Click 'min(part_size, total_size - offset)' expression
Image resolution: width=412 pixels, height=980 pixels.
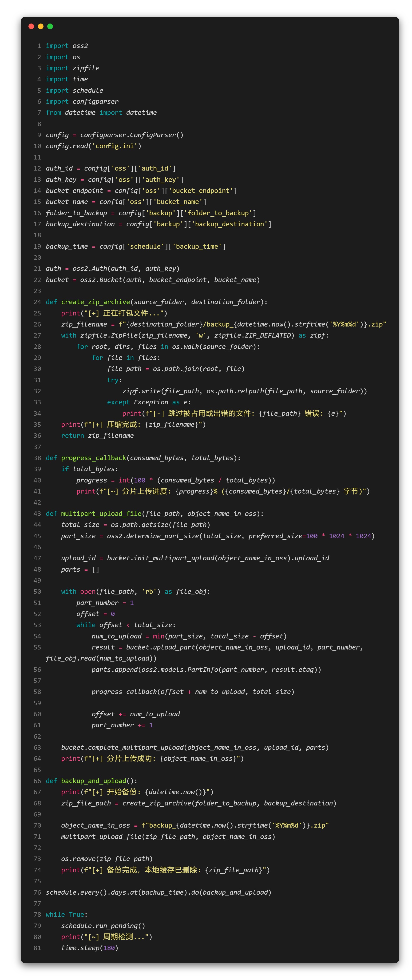pos(219,636)
